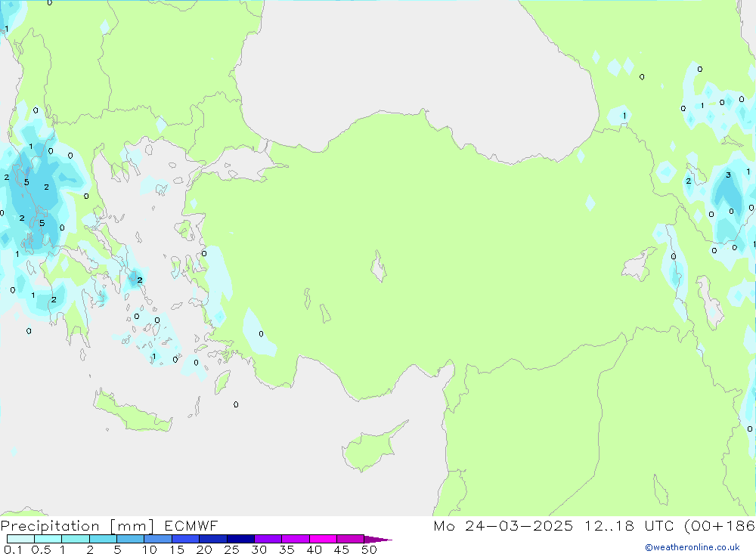Image resolution: width=756 pixels, height=554 pixels.
Task: Select the 35–40 mm legend swatch
Action: click(295, 539)
